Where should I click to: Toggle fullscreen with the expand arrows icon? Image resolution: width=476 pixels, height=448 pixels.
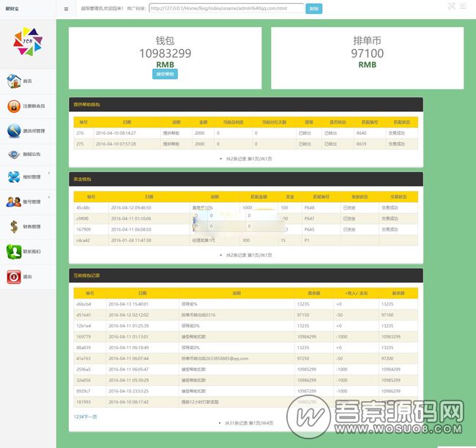[452, 6]
